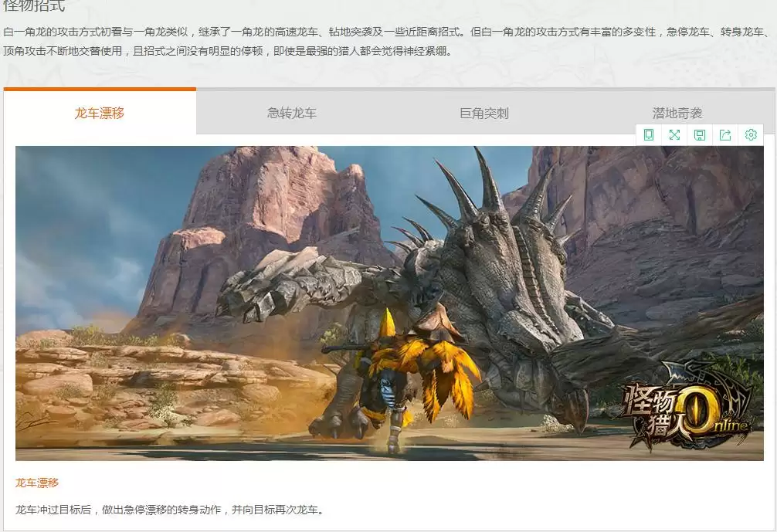The height and width of the screenshot is (532, 777).
Task: Save the monster screenshot with the save icon
Action: 700,135
